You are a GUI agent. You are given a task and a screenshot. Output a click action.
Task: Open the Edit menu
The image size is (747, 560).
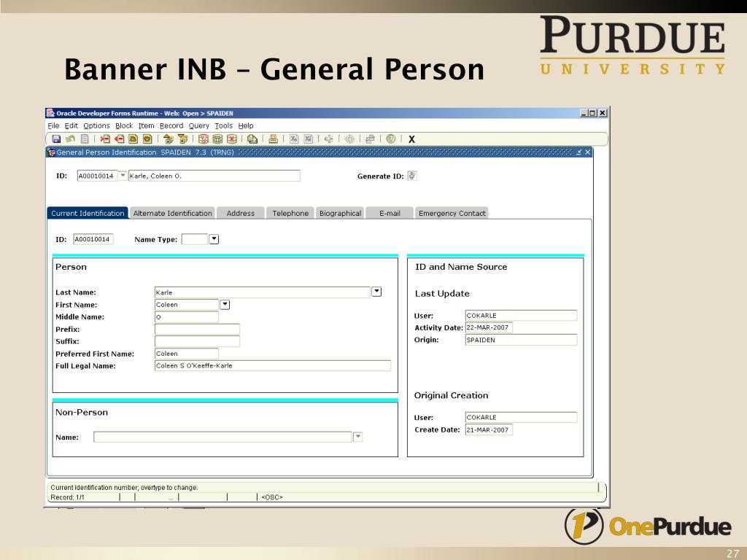point(71,125)
